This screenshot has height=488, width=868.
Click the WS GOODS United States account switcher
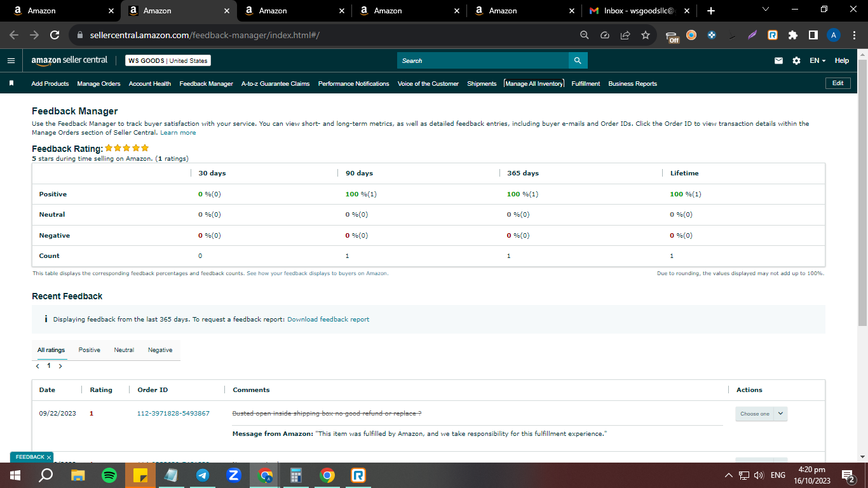(168, 60)
